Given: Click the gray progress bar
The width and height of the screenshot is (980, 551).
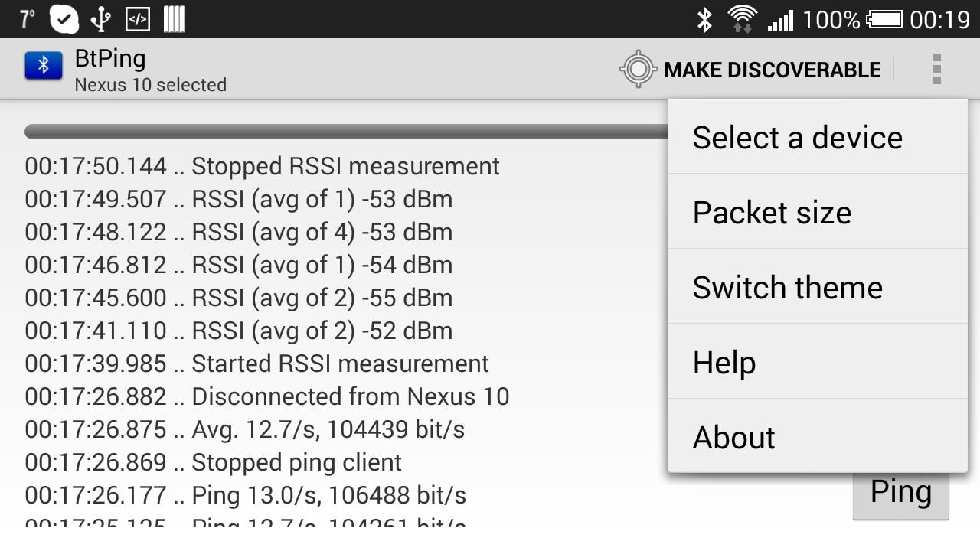Looking at the screenshot, I should point(345,132).
